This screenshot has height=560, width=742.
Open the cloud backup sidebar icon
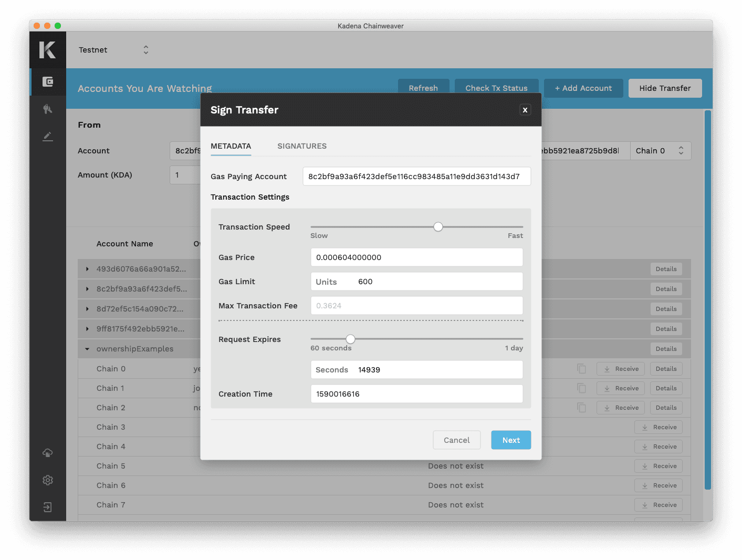coord(48,453)
